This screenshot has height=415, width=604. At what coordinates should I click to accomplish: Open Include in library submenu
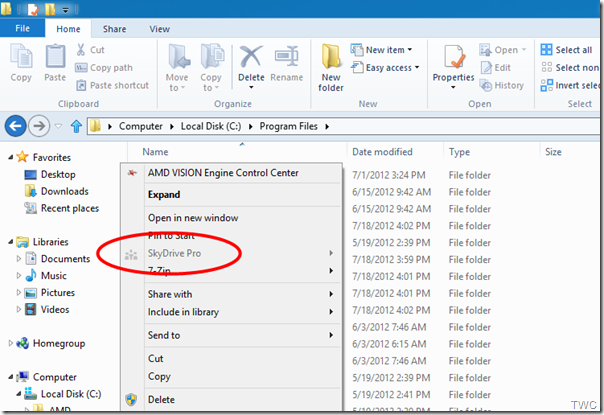(x=231, y=312)
